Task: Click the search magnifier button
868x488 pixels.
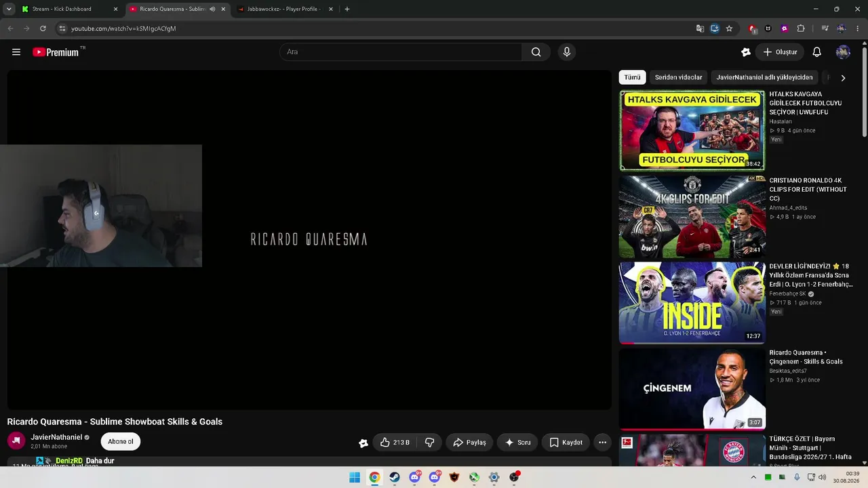Action: [536, 52]
